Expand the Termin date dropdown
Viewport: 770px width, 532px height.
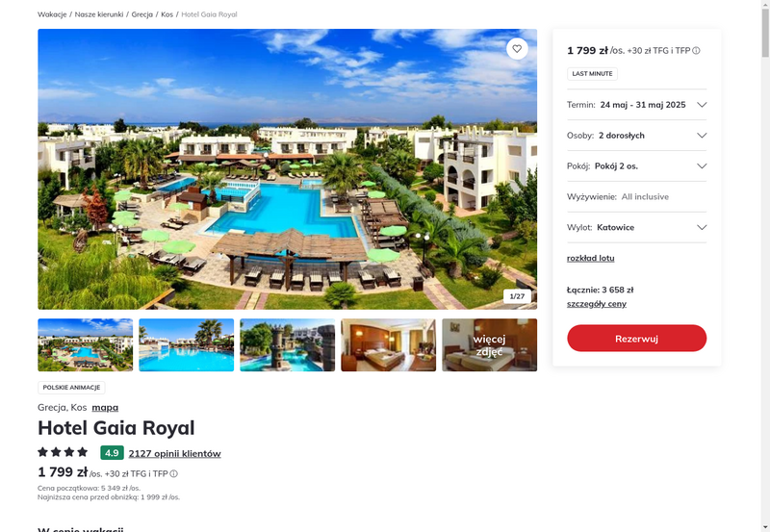[x=636, y=105]
